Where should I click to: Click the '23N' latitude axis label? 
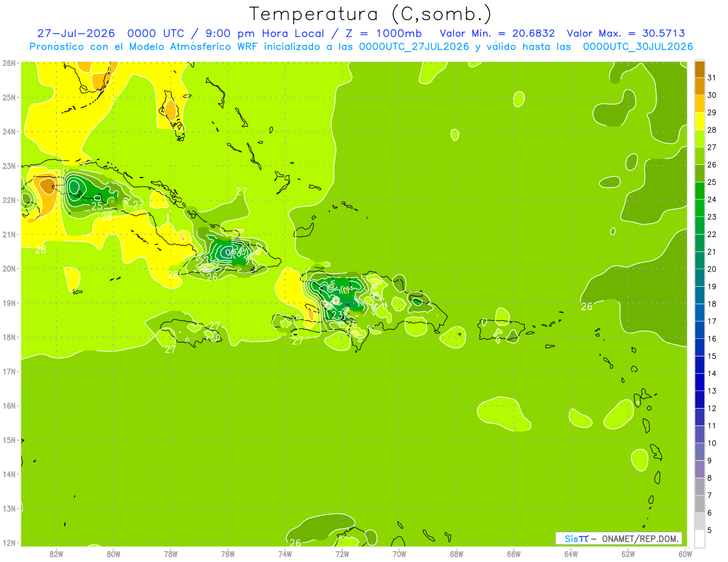[x=8, y=166]
